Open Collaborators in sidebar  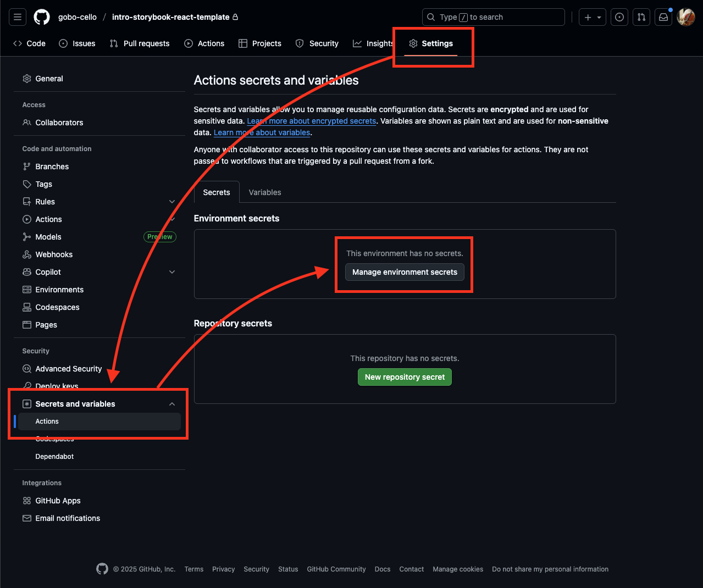(x=99, y=123)
